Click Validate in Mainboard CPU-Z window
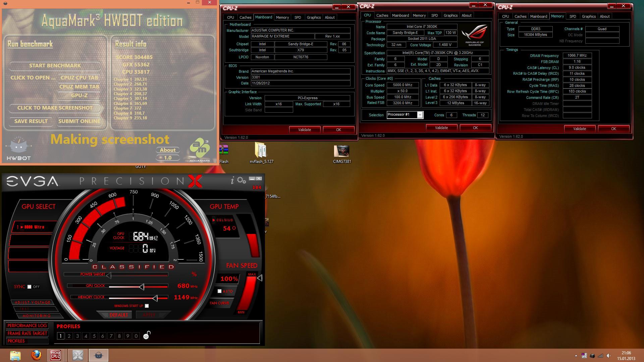 tap(305, 130)
